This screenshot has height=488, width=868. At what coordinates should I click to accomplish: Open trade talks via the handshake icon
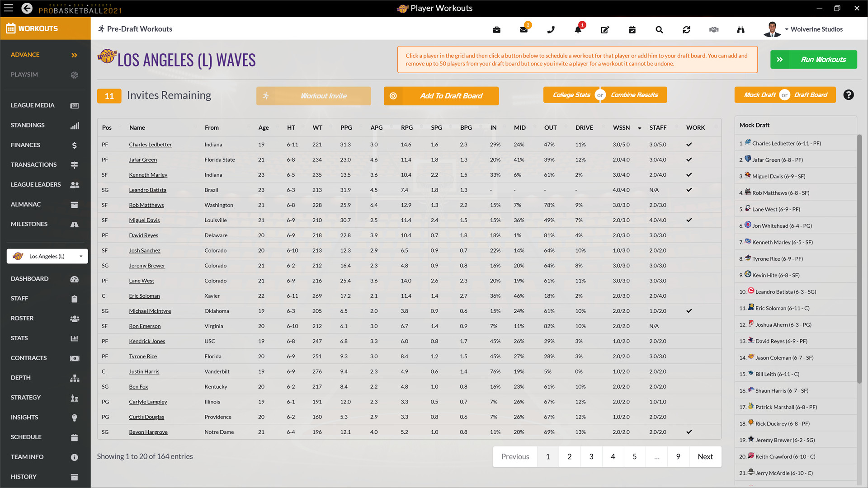pos(713,29)
